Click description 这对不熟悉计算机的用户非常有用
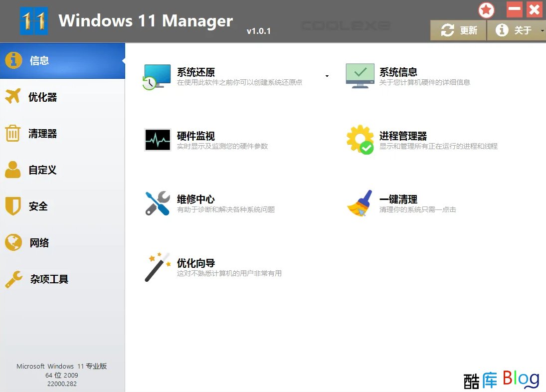Image resolution: width=546 pixels, height=392 pixels. coord(229,273)
